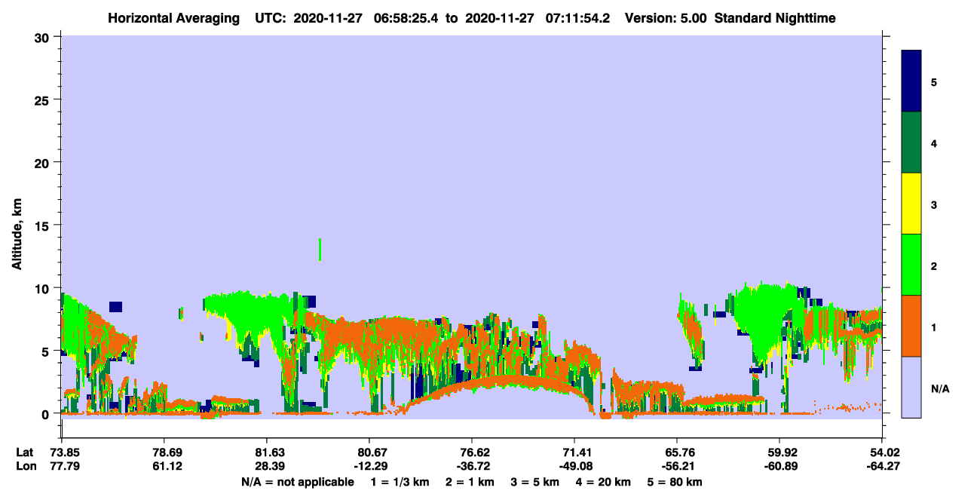The height and width of the screenshot is (503, 980).
Task: Click the dark blue color bar segment 5
Action: click(x=911, y=81)
